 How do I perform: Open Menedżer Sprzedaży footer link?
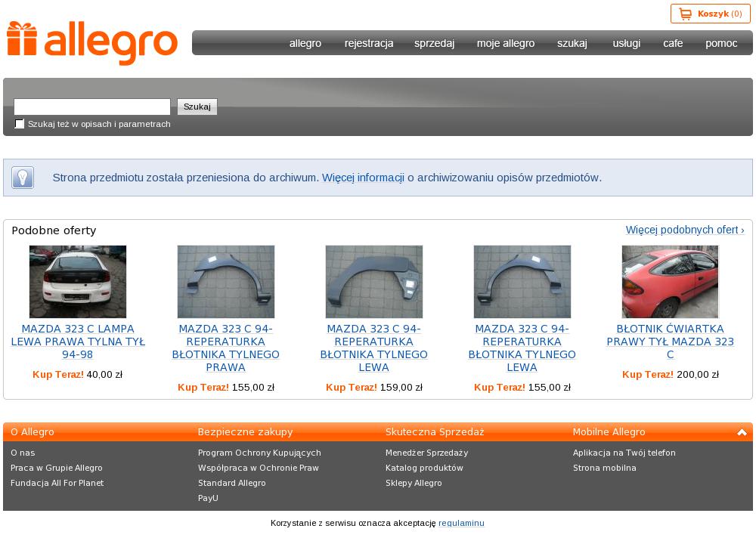tap(426, 453)
